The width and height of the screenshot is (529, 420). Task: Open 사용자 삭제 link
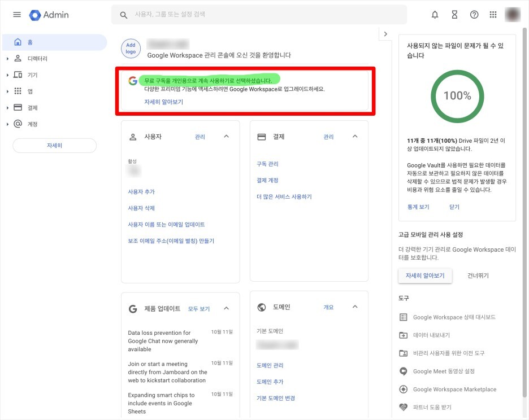tap(141, 208)
